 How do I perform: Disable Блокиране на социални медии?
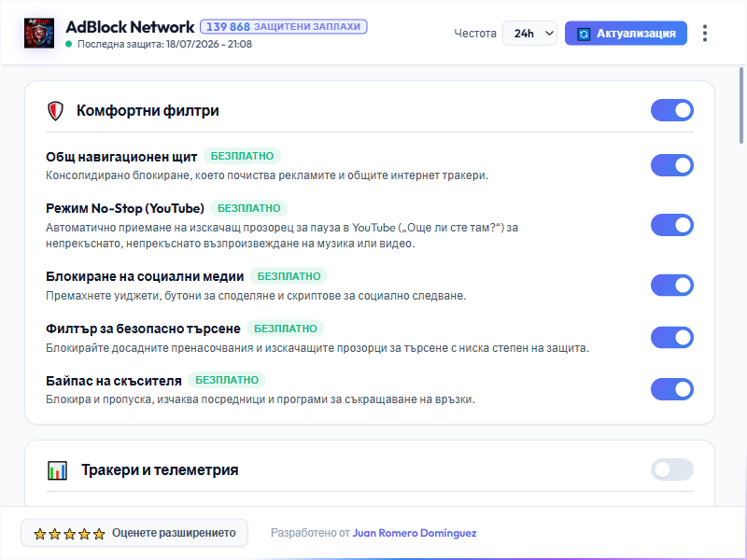[x=671, y=286]
